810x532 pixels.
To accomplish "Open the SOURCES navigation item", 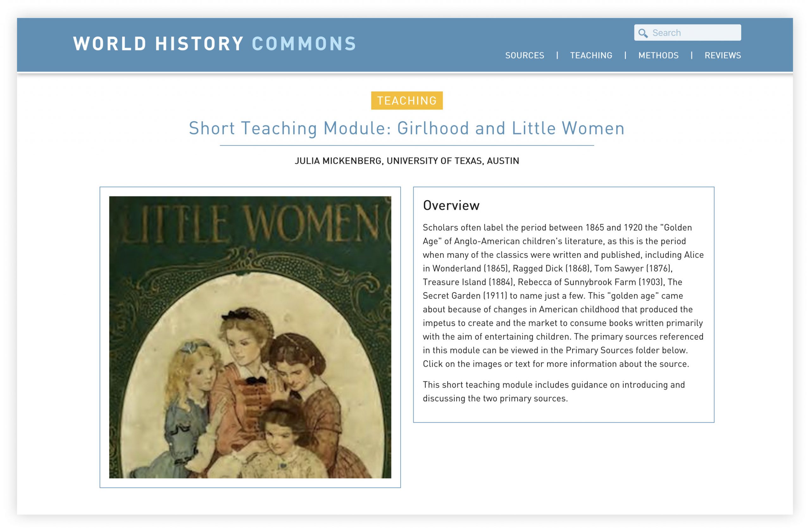I will click(x=525, y=55).
